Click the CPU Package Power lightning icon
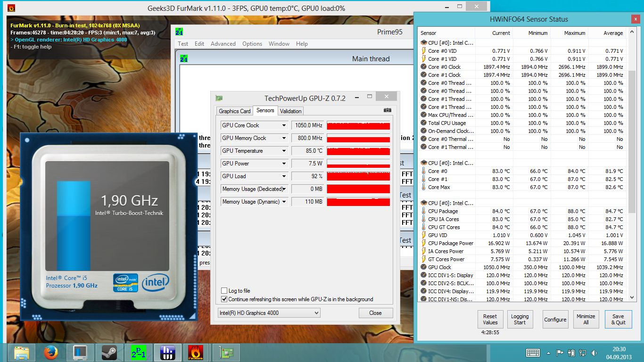Viewport: 644px width, 362px height. pos(424,243)
